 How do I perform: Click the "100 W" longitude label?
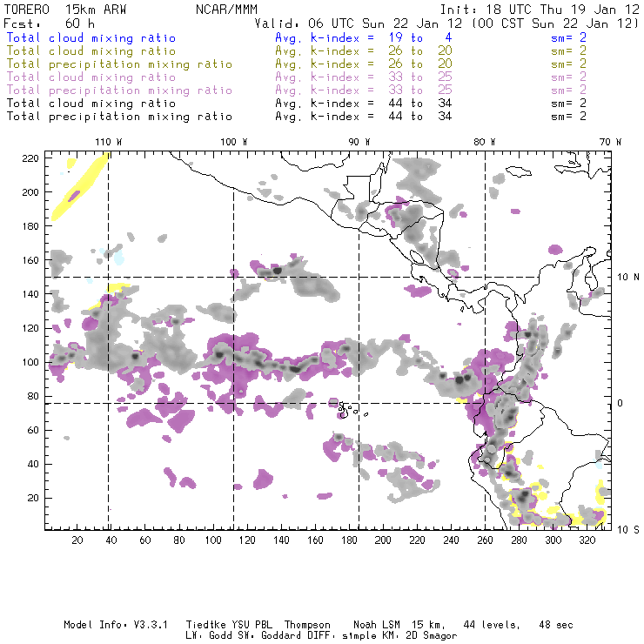point(234,142)
